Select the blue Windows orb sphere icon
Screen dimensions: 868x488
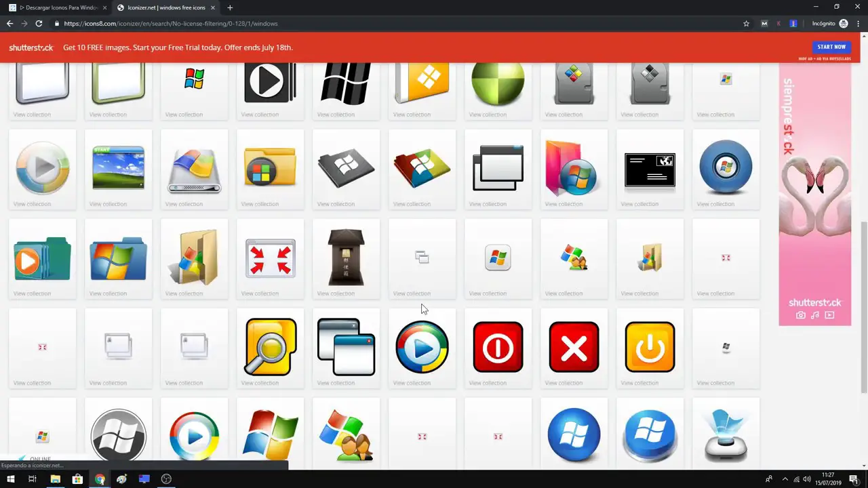point(726,167)
